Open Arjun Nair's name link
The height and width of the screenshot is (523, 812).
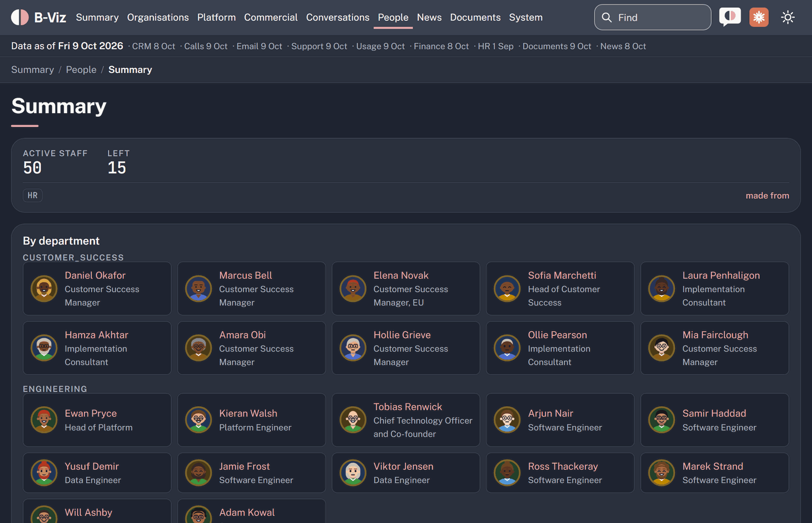551,413
